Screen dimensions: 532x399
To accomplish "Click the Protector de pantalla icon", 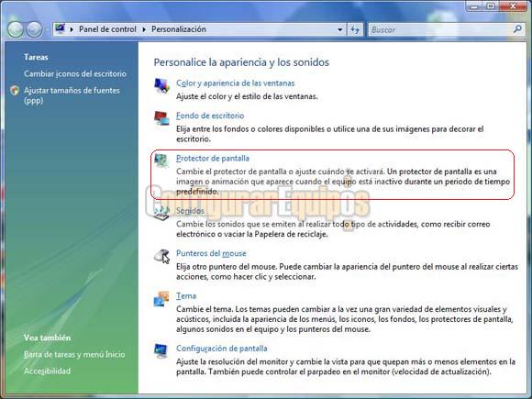I will tap(161, 161).
